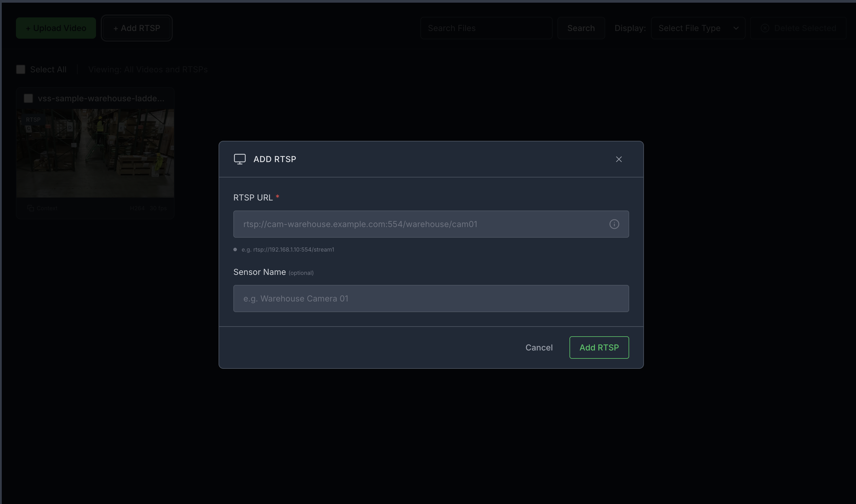Image resolution: width=856 pixels, height=504 pixels.
Task: Click the Search Files text box
Action: click(486, 28)
